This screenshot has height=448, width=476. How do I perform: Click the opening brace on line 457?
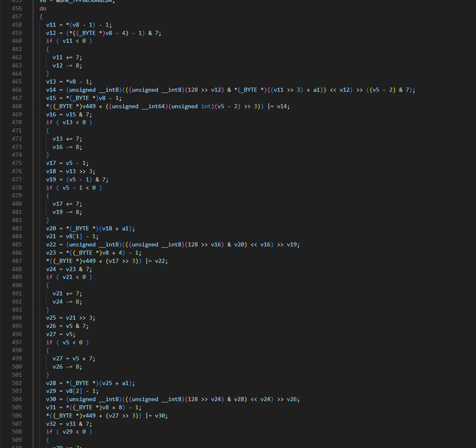coord(41,16)
